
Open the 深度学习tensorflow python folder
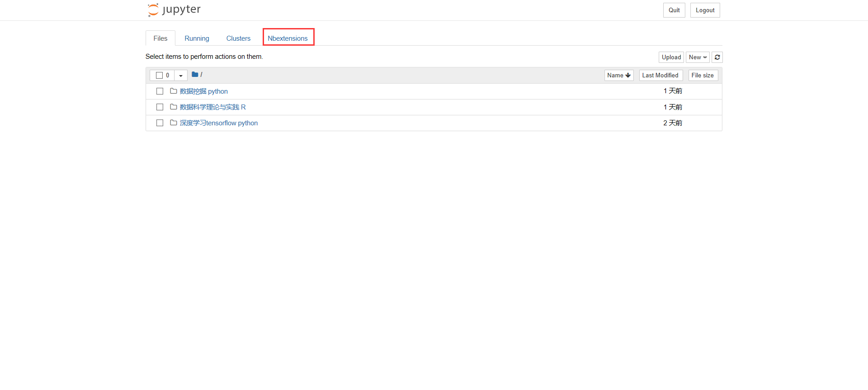219,123
